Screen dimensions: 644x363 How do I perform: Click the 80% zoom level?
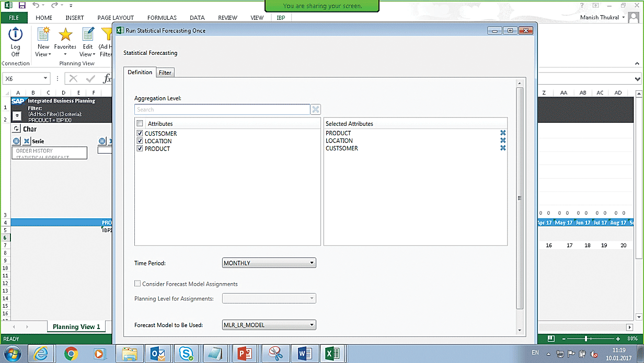(x=632, y=339)
